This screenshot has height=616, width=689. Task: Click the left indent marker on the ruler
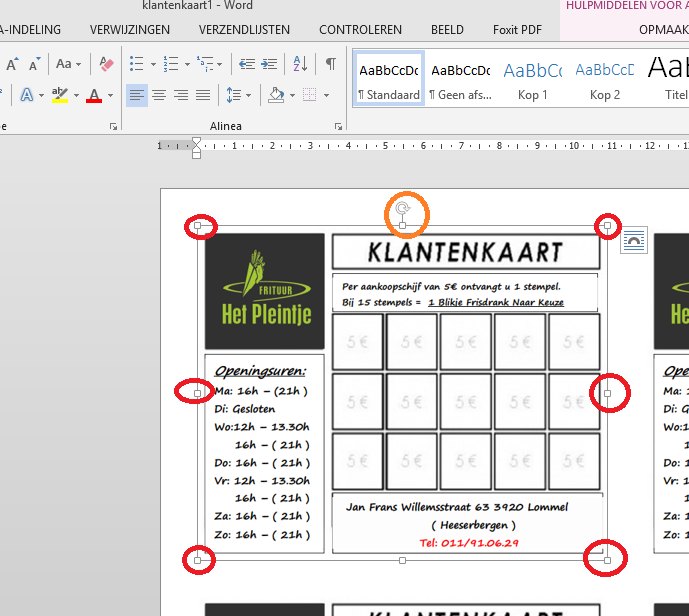(x=196, y=155)
